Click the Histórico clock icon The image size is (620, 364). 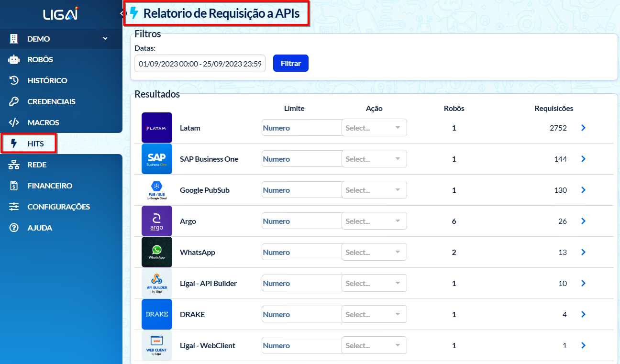pos(14,80)
